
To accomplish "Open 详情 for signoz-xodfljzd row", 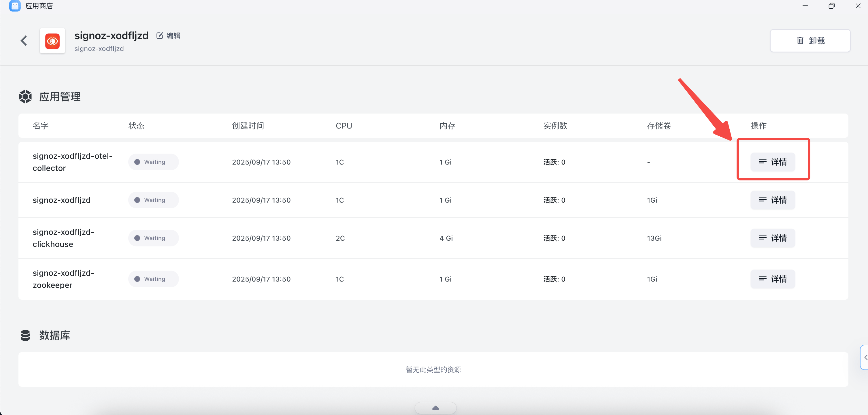I will tap(772, 200).
